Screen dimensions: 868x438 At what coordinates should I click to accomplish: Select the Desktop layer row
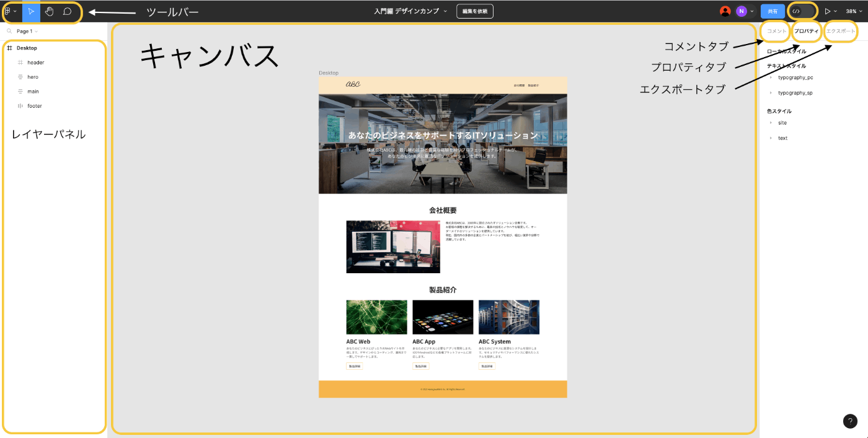click(x=54, y=48)
